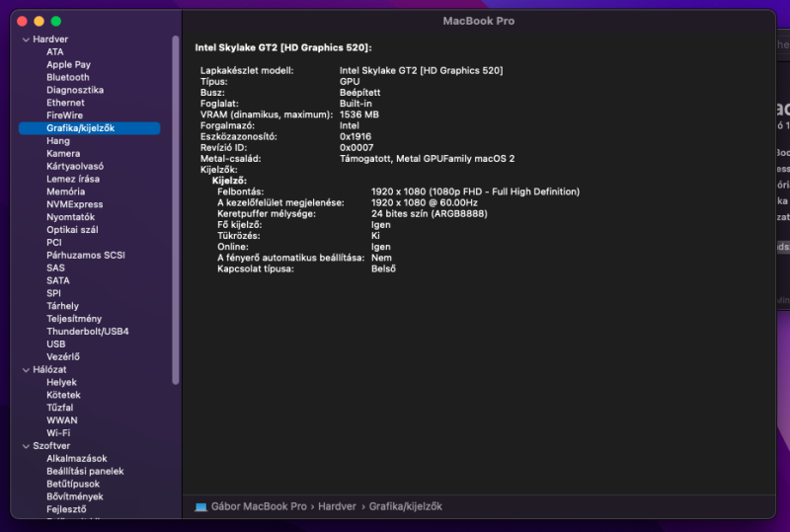Image resolution: width=790 pixels, height=532 pixels.
Task: Click Grafika/kijelzők in the path bar
Action: [x=405, y=506]
